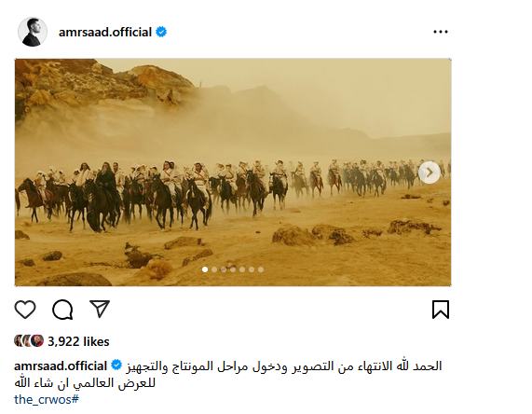Open the the_crwos hashtag link

[x=47, y=399]
